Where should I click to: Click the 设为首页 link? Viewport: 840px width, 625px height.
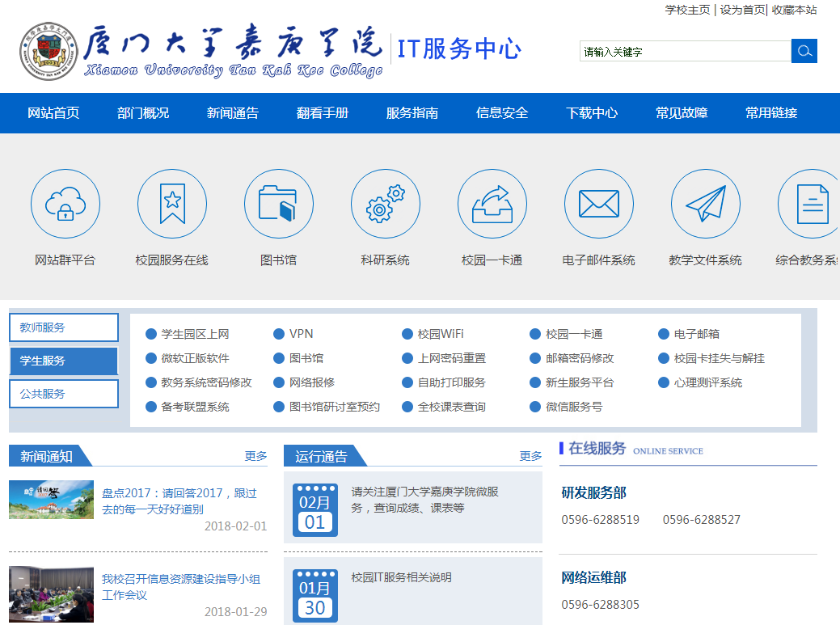(x=742, y=10)
